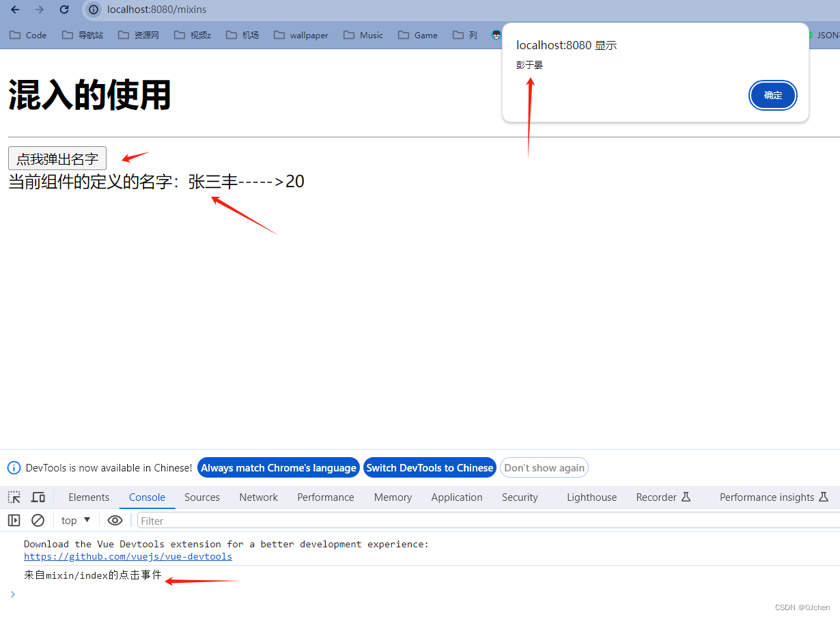This screenshot has width=840, height=617.
Task: Switch to the Elements tab
Action: 89,497
